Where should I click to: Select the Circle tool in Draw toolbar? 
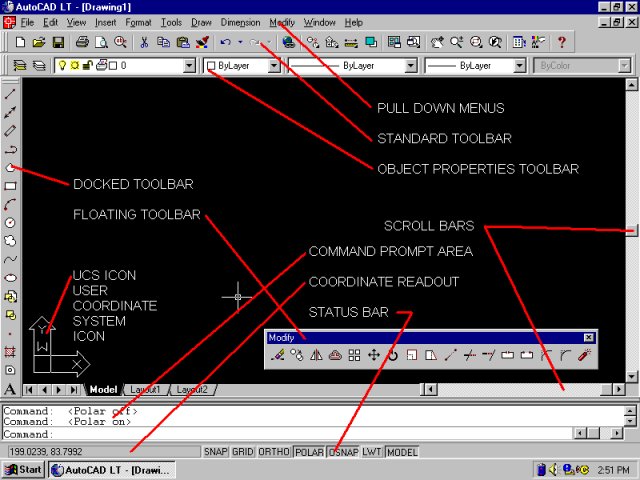point(10,223)
